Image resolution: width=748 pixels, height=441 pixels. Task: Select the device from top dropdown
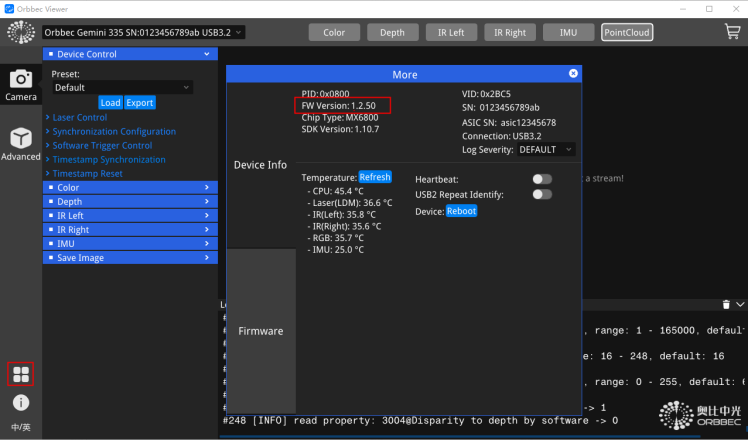pyautogui.click(x=144, y=32)
